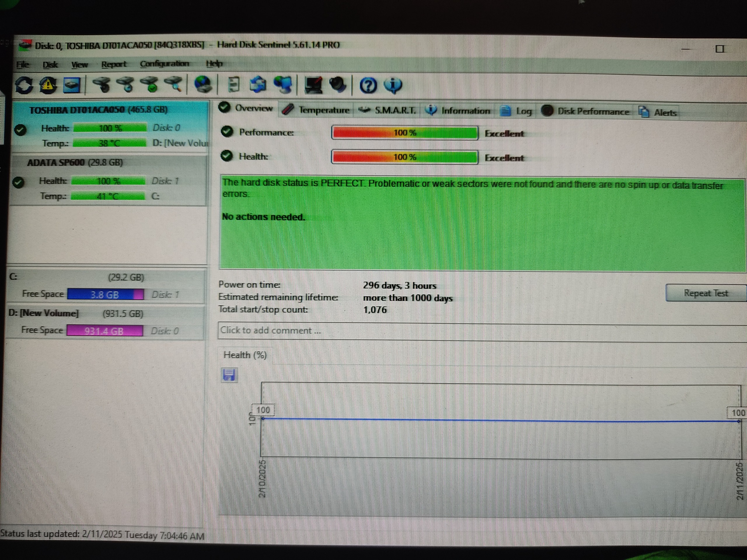747x560 pixels.
Task: Click the ADATA SP600 status check icon
Action: point(18,182)
